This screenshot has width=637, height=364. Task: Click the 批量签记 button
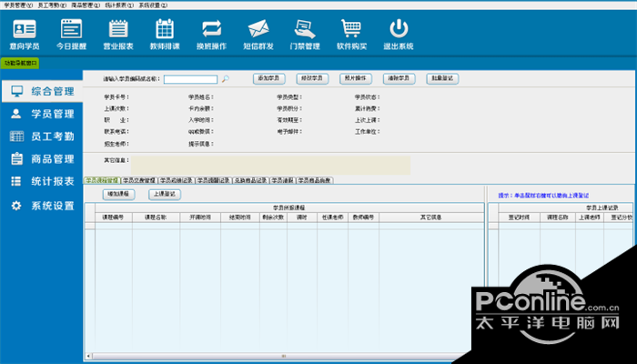[x=442, y=78]
